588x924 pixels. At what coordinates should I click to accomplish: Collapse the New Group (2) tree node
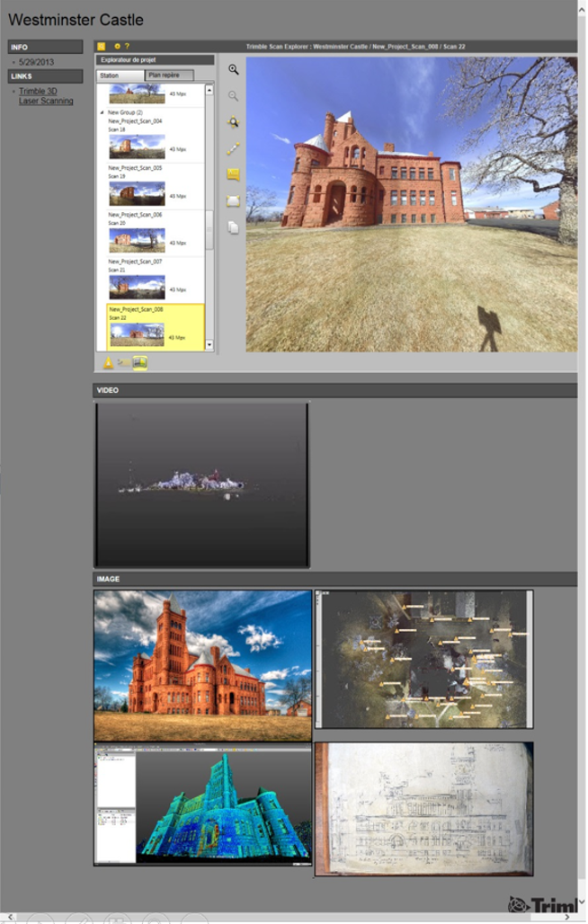pos(102,112)
